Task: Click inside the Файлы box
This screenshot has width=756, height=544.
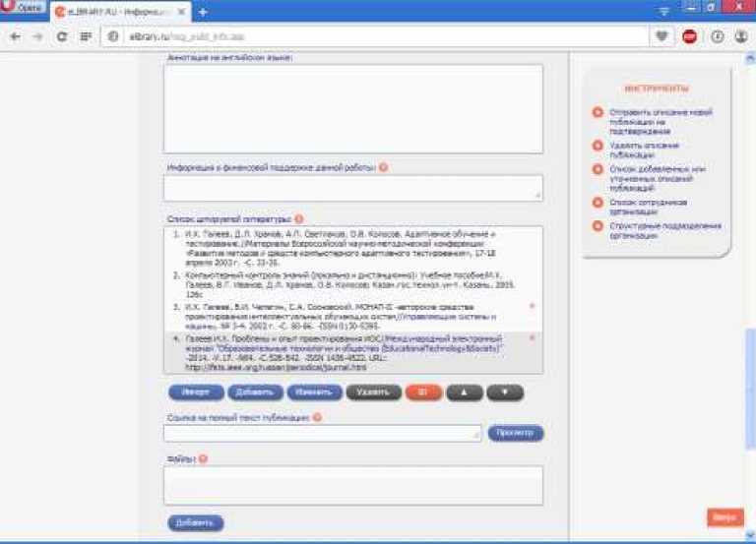Action: pyautogui.click(x=353, y=485)
